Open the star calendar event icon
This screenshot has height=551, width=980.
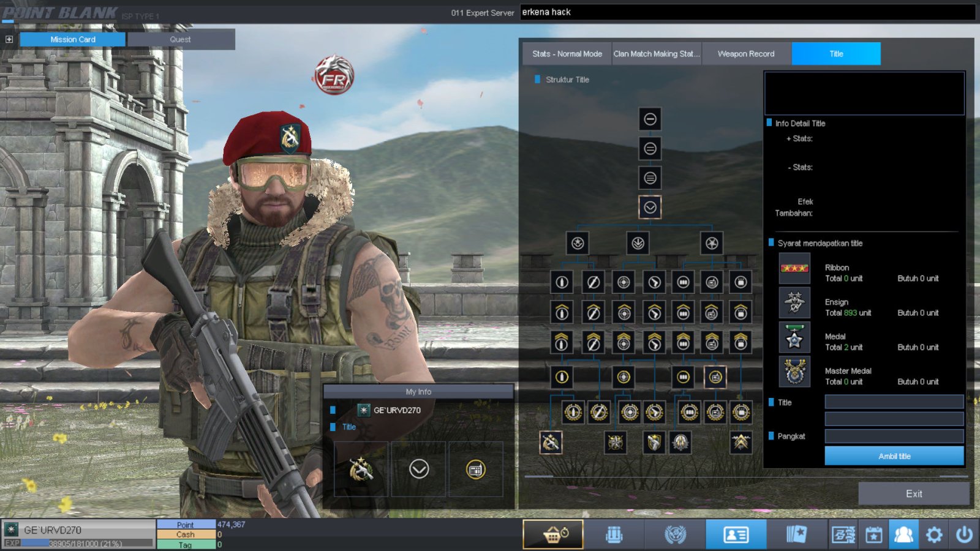tap(873, 534)
